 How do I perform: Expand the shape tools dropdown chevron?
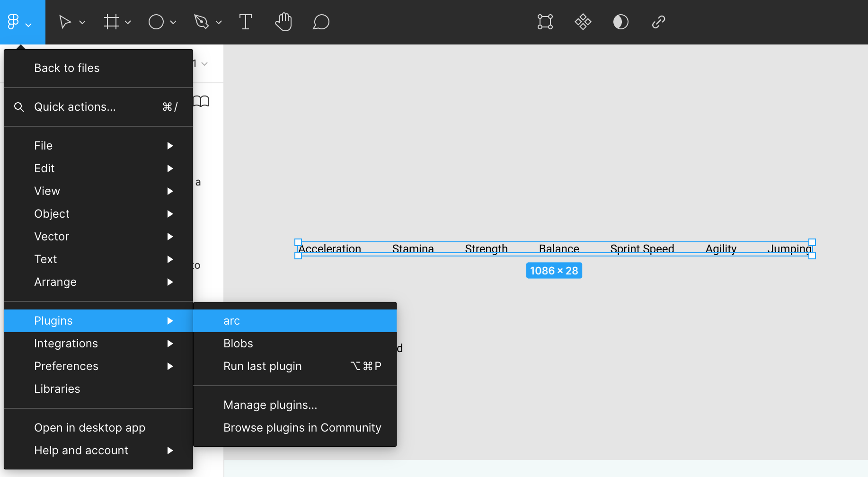coord(173,22)
